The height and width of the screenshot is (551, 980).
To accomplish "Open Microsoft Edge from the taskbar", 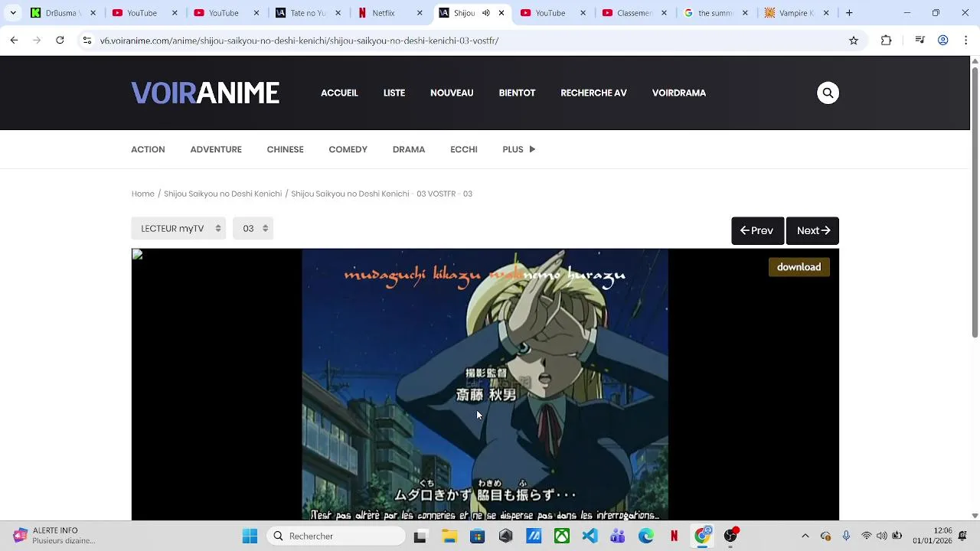I will pyautogui.click(x=646, y=536).
